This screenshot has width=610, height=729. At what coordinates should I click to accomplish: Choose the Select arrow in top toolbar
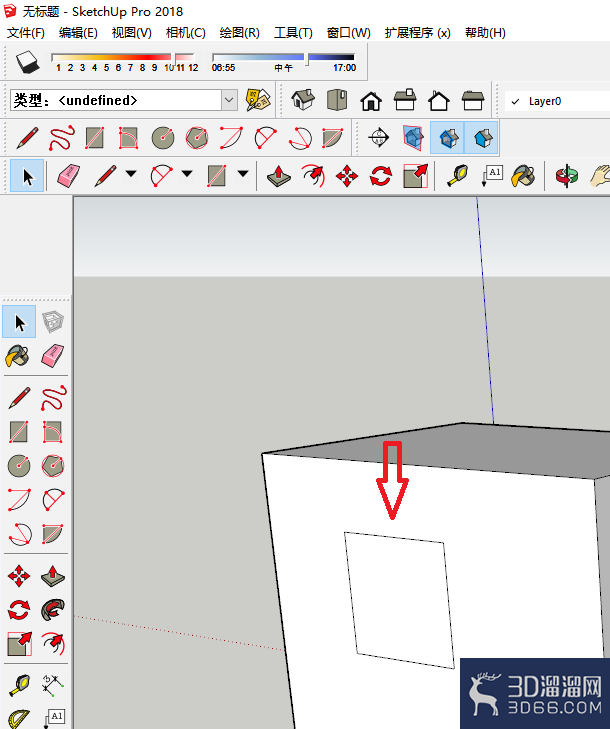(x=27, y=176)
